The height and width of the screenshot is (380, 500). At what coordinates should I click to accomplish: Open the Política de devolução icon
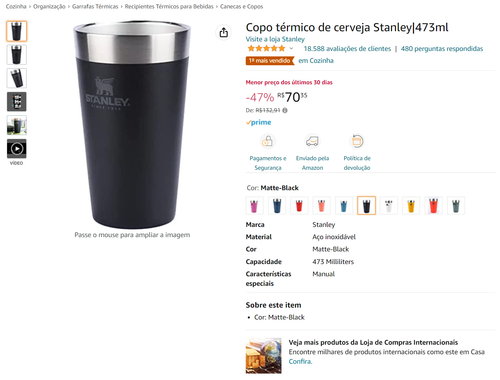[357, 141]
